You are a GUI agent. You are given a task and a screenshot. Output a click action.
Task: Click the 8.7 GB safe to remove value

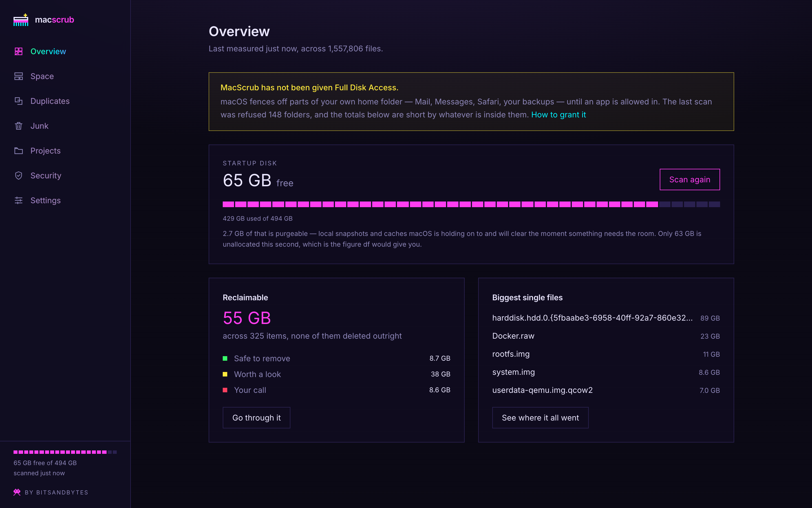click(x=440, y=358)
